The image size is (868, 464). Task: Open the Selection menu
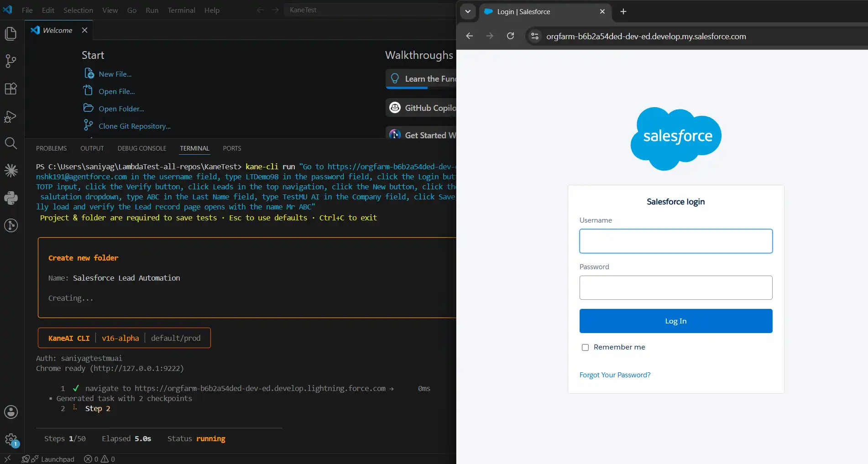point(78,10)
